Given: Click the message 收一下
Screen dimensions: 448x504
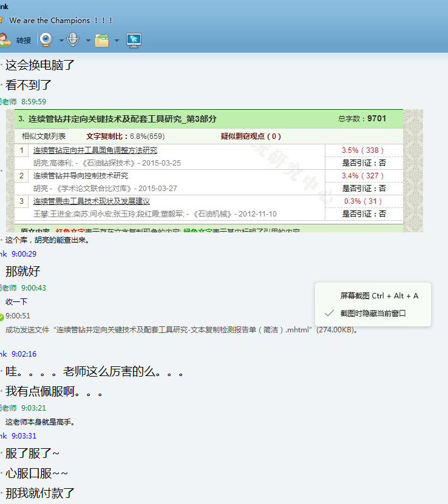Looking at the screenshot, I should pyautogui.click(x=16, y=302).
